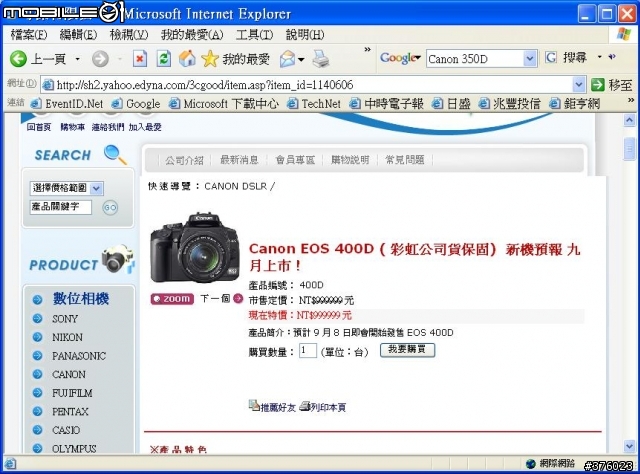The image size is (640, 474).
Task: Open the 常見問題 tab
Action: (405, 160)
